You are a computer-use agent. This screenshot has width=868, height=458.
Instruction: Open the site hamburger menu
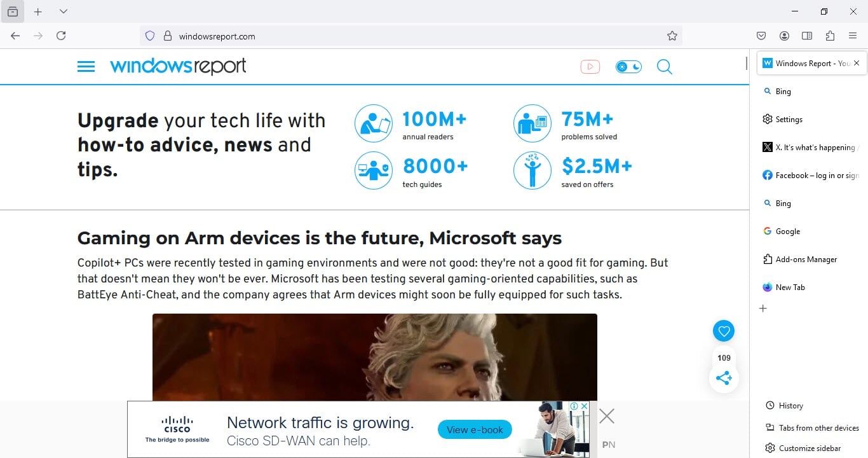coord(86,67)
